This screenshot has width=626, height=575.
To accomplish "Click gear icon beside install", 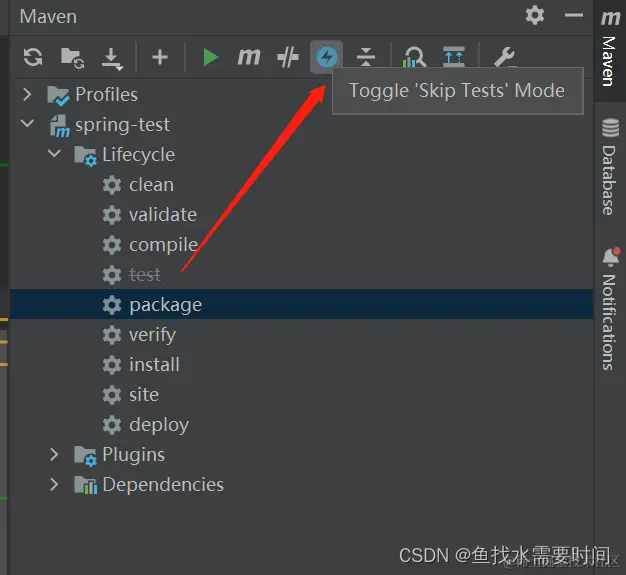I will pos(112,365).
